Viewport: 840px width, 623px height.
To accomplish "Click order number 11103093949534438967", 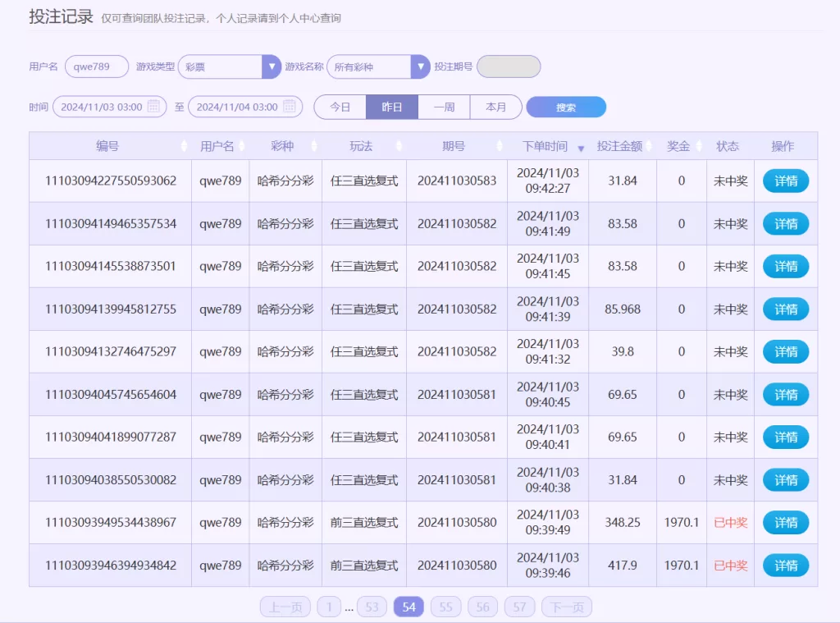I will pyautogui.click(x=111, y=522).
